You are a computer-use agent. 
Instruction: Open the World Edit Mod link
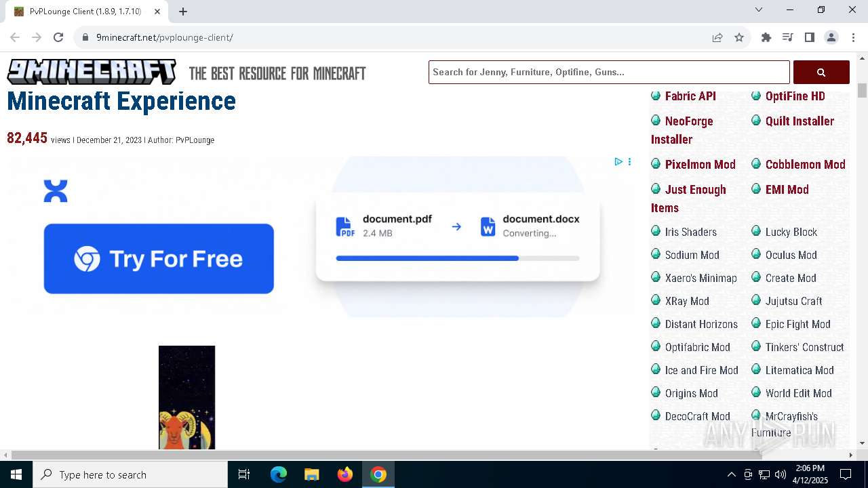tap(799, 393)
